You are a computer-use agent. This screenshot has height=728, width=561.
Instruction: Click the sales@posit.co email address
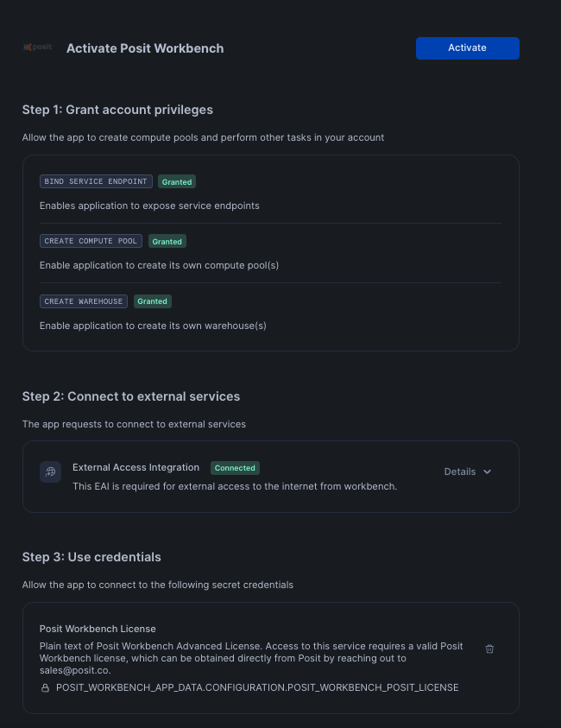tap(75, 670)
